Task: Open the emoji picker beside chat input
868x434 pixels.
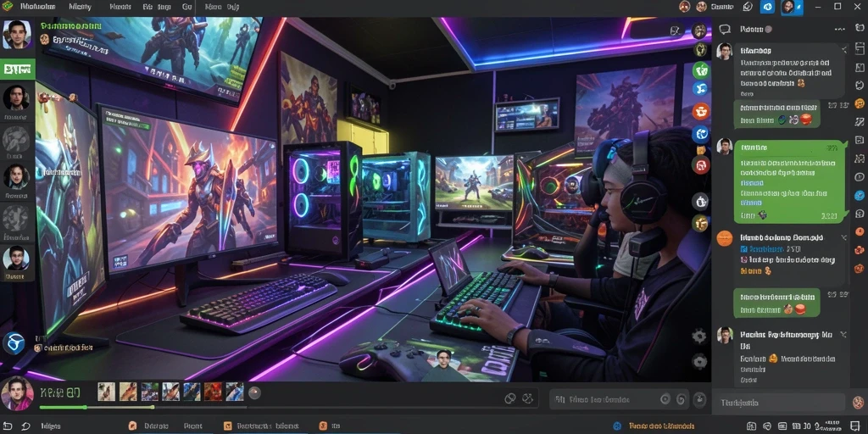Action: (858, 403)
